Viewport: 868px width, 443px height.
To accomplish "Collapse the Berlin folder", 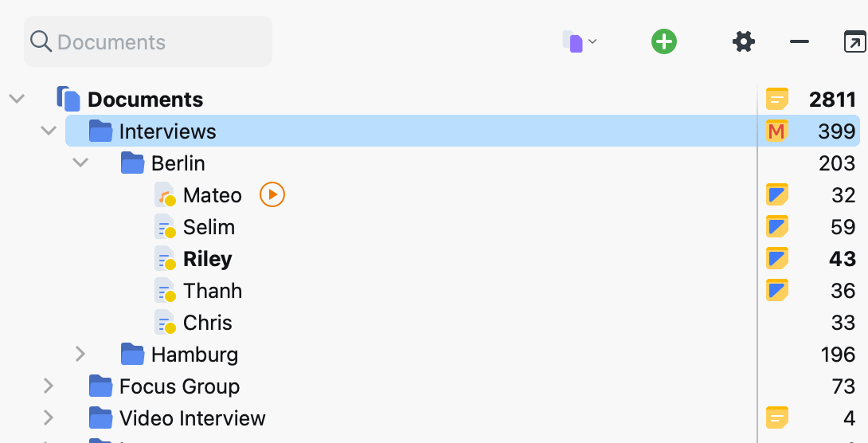I will tap(80, 163).
